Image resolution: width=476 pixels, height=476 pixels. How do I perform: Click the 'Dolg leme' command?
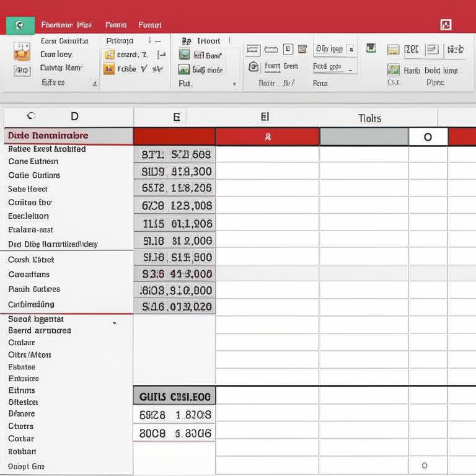[441, 71]
